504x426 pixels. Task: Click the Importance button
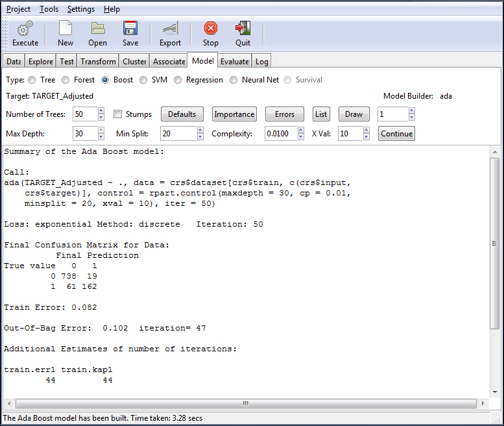pos(234,114)
